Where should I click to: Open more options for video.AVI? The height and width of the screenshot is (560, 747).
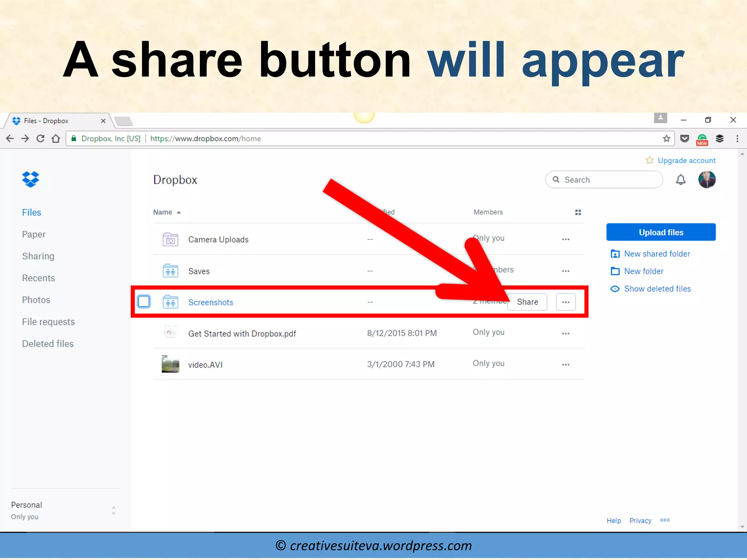(x=566, y=365)
